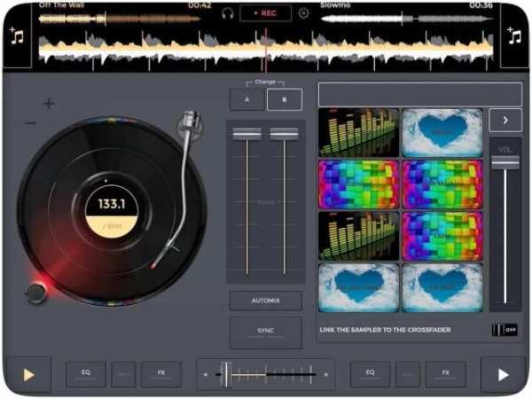
Task: Click the VOL label above the sampler fader
Action: (505, 150)
